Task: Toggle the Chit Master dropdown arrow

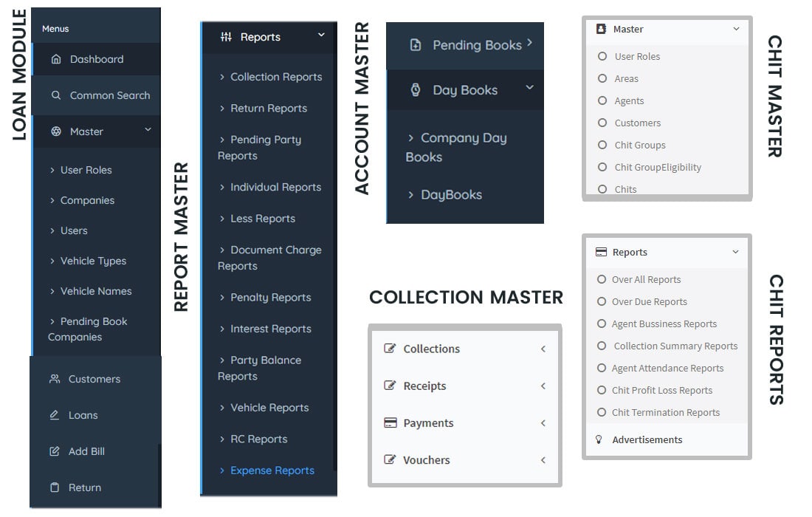Action: [736, 29]
